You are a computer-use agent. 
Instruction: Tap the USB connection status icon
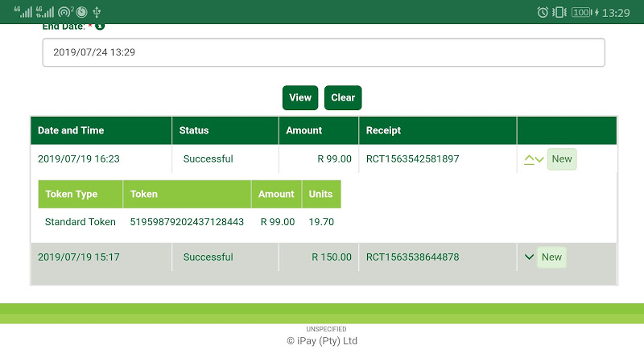[x=97, y=12]
